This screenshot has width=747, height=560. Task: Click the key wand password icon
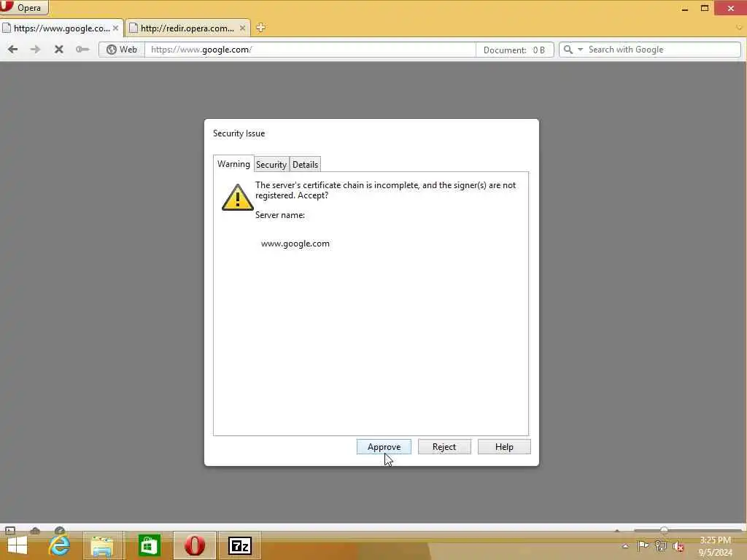(x=82, y=49)
